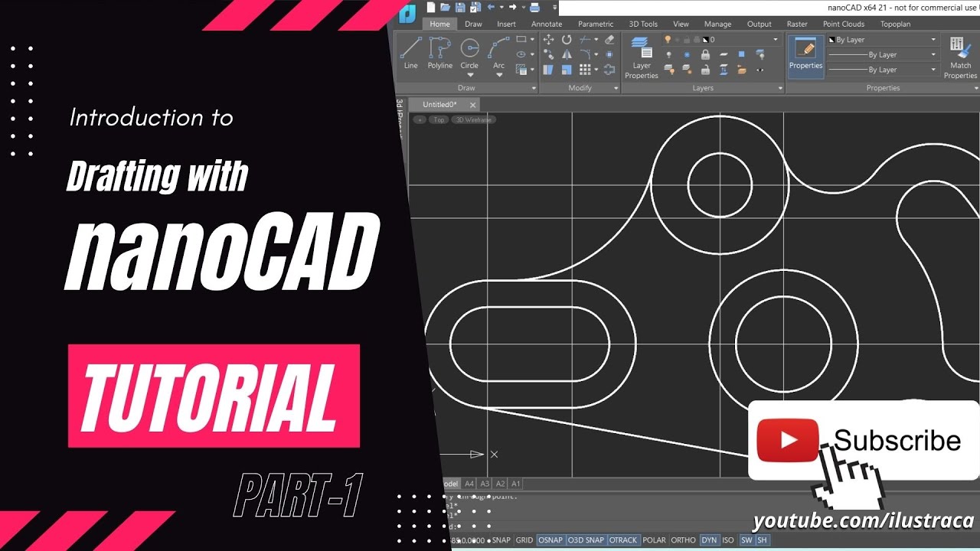Screen dimensions: 980x551
Task: Pick the Erase tool in Modify panel
Action: click(x=609, y=40)
